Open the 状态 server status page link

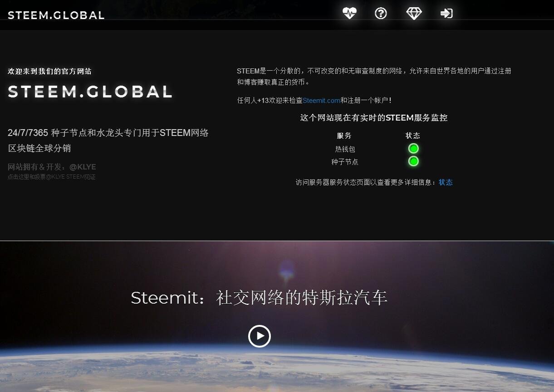(446, 182)
